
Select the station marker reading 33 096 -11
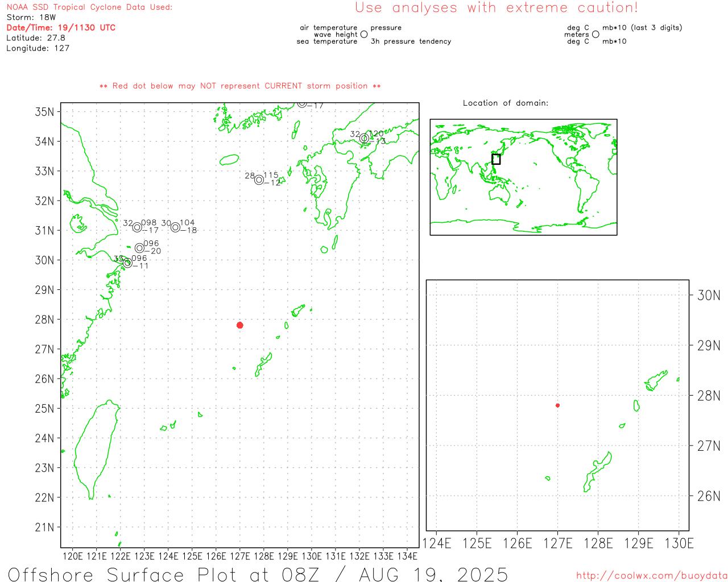127,263
